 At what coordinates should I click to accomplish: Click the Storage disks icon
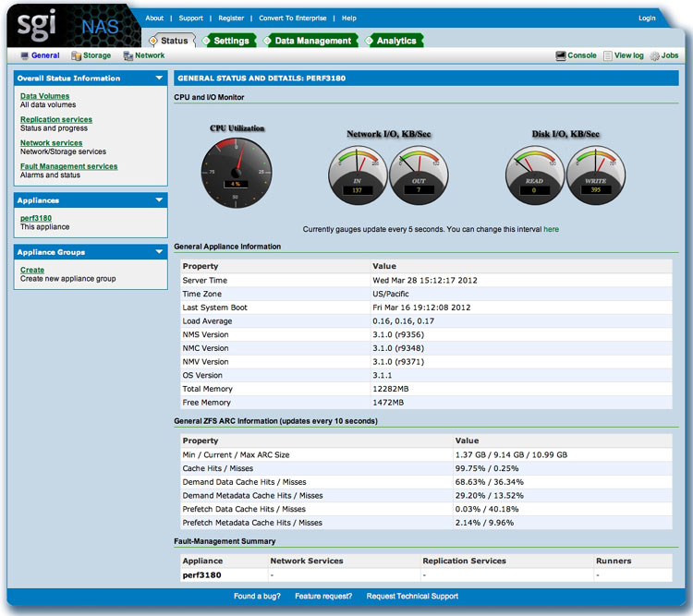pyautogui.click(x=76, y=55)
